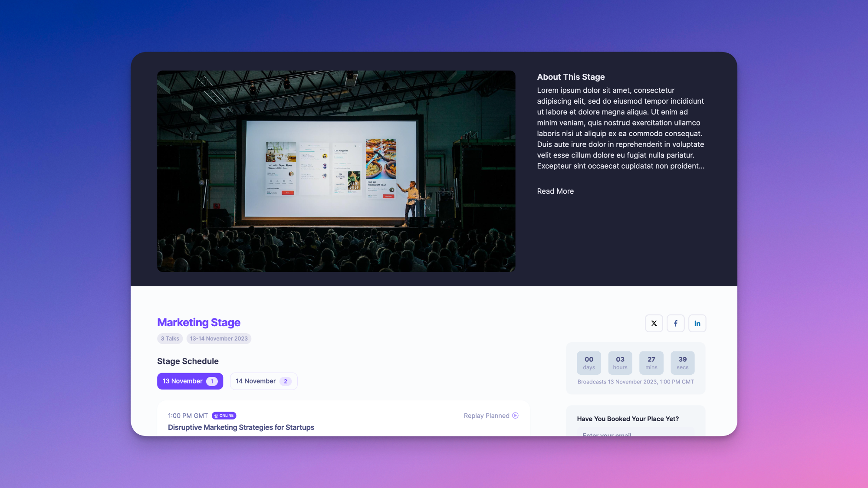868x488 pixels.
Task: Click the 13-14 November 2023 date tag
Action: coord(219,338)
